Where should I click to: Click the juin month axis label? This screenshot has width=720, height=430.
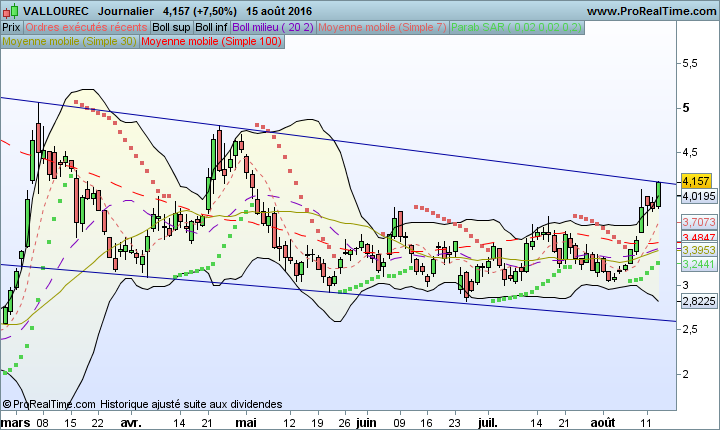(366, 423)
